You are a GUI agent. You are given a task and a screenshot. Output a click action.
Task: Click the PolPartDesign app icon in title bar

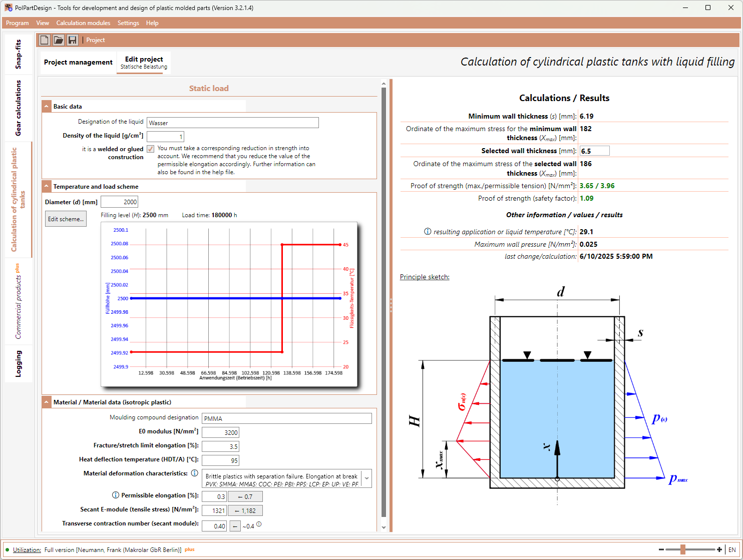coord(9,8)
